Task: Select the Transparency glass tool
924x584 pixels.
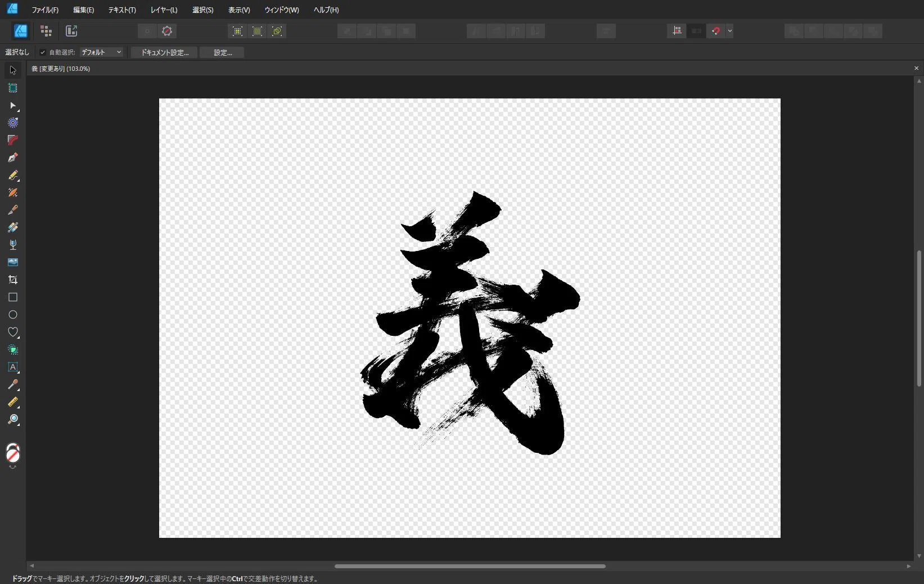Action: point(12,245)
